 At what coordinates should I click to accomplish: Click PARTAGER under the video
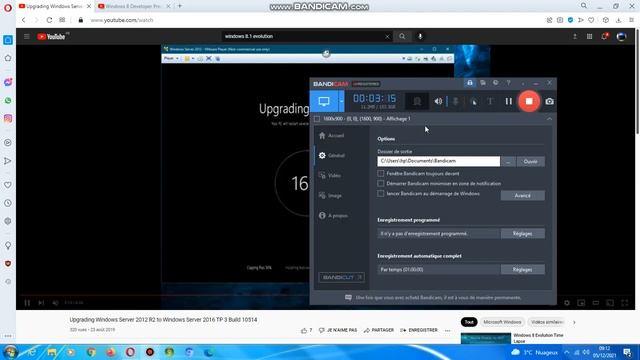(x=379, y=330)
